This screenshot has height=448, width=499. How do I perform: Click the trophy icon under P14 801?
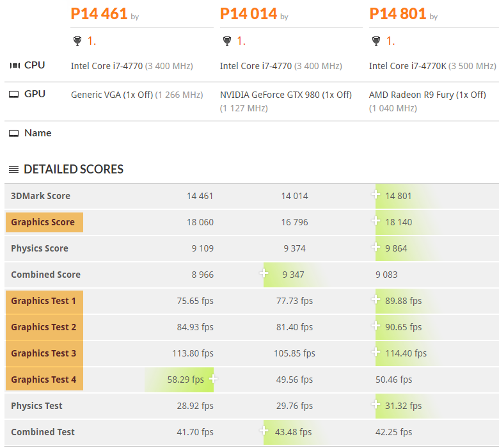point(376,41)
